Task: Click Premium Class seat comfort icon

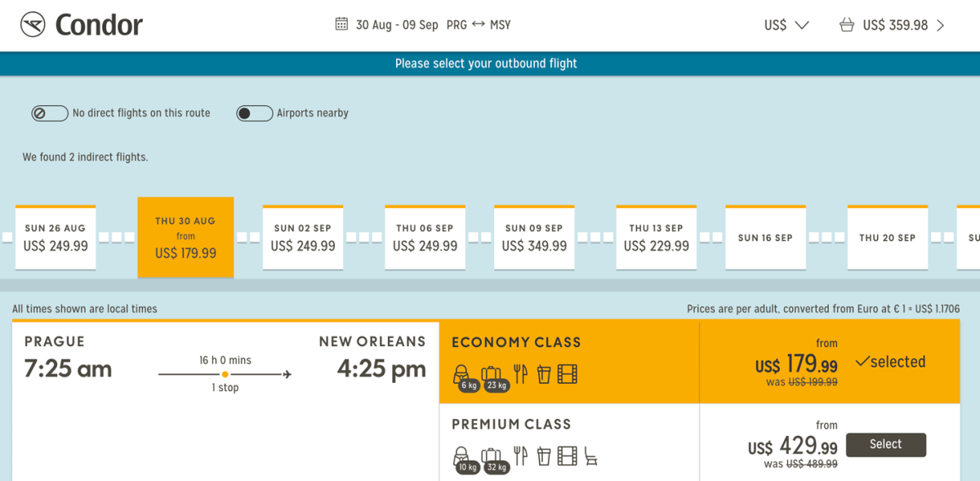Action: [x=590, y=456]
